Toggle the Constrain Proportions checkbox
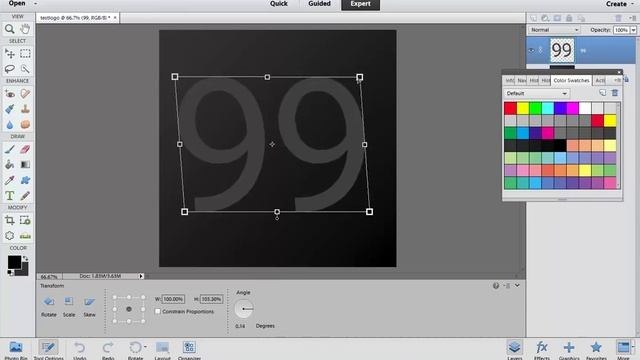This screenshot has height=360, width=640. pyautogui.click(x=158, y=311)
